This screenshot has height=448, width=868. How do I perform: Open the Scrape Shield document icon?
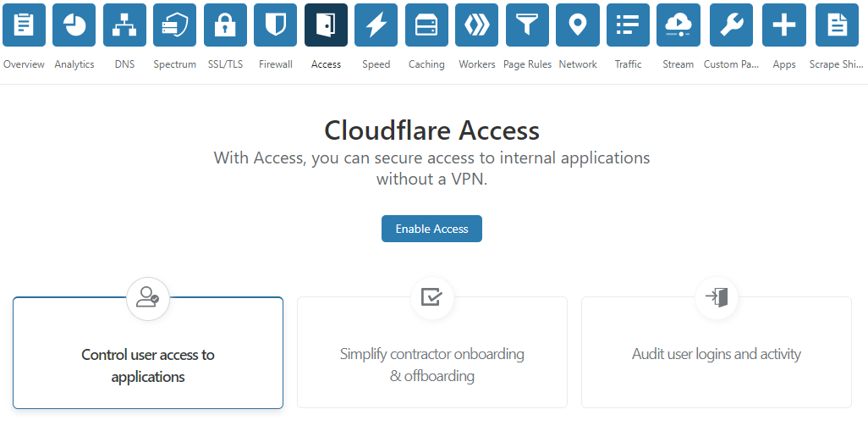point(837,25)
